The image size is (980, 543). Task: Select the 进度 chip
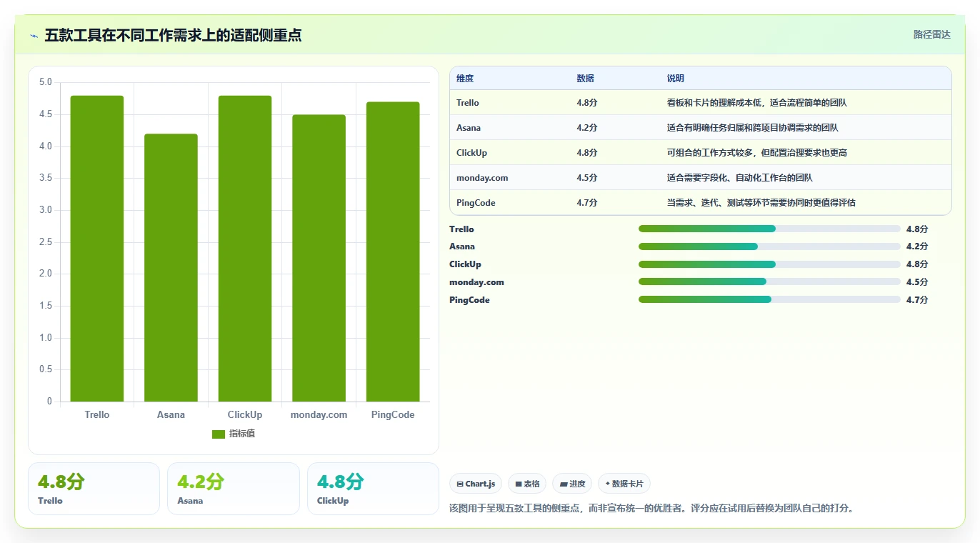coord(572,484)
